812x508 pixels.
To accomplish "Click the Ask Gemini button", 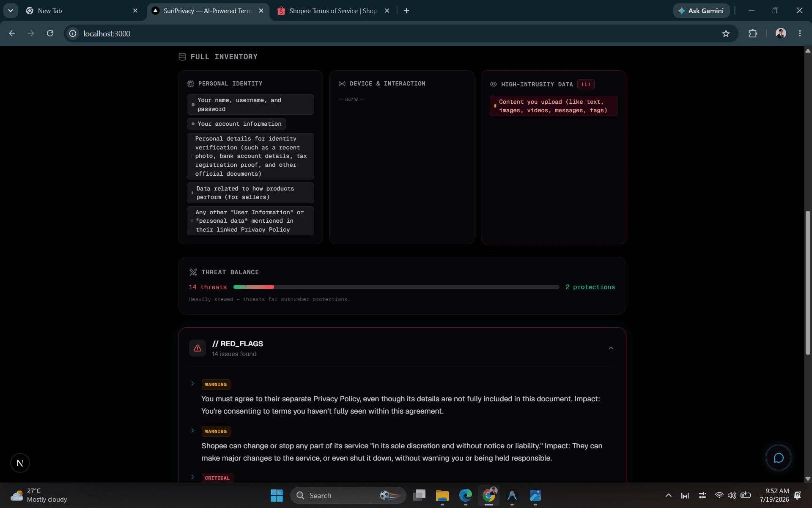I will [701, 11].
